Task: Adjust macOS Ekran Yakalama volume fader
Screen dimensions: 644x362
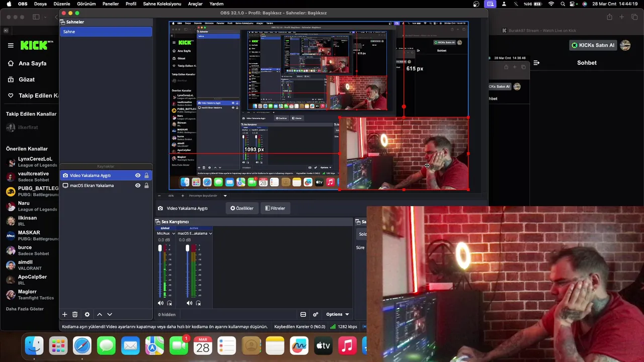Action: (188, 248)
